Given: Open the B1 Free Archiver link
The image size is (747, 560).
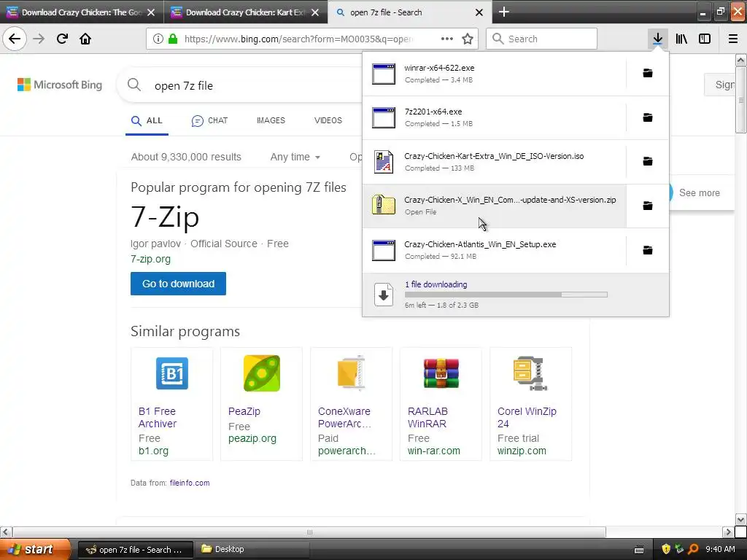Looking at the screenshot, I should (158, 418).
